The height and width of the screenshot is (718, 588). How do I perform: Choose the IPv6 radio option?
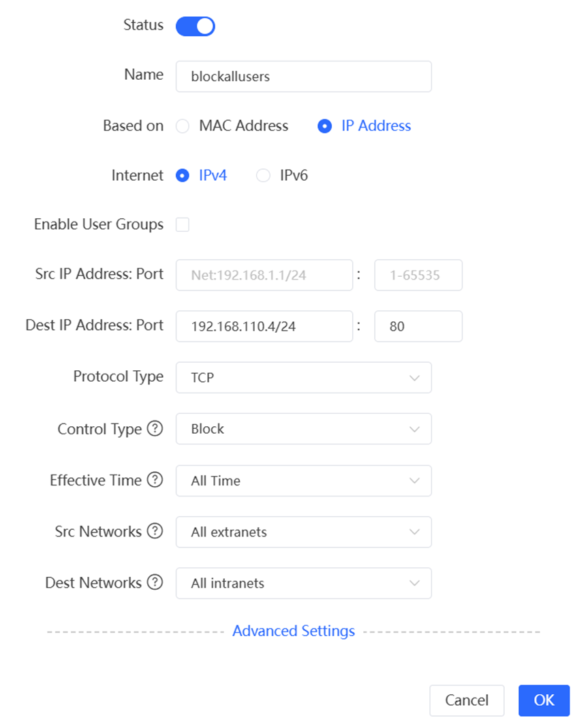(263, 175)
